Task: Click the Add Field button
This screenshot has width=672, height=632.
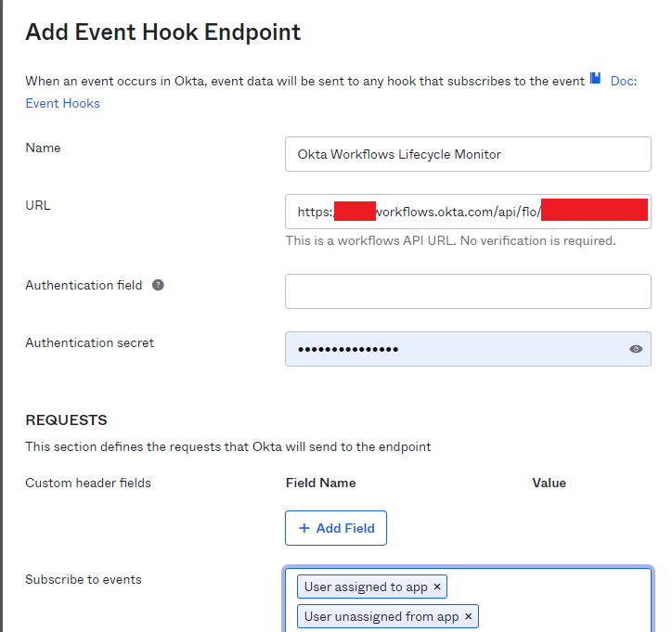Action: pos(335,528)
